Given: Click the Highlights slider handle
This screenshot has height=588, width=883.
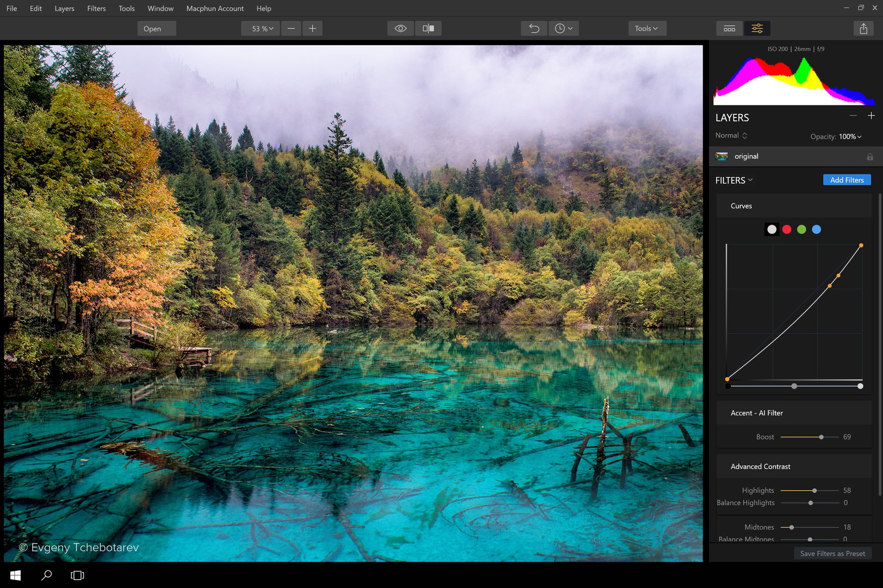Looking at the screenshot, I should [x=815, y=490].
